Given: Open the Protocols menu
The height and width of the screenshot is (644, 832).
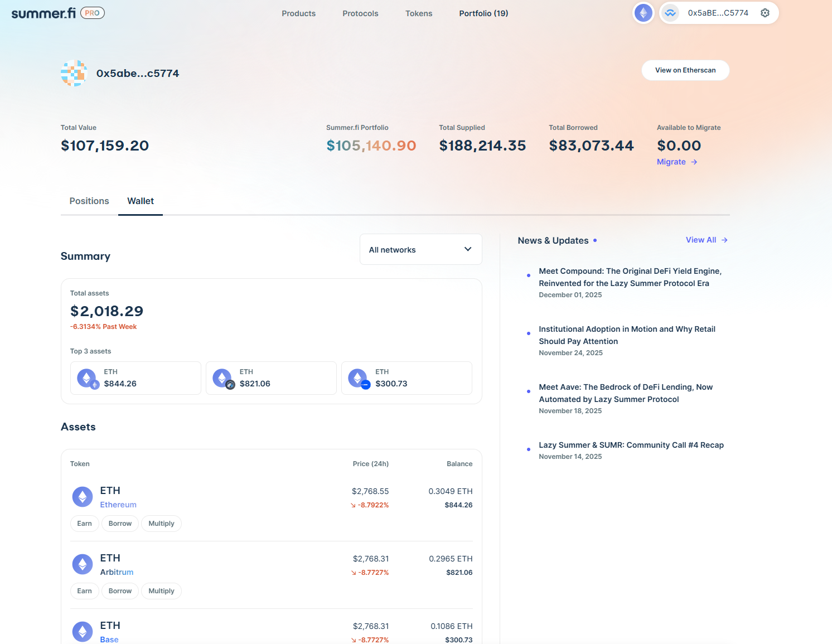Looking at the screenshot, I should point(360,13).
